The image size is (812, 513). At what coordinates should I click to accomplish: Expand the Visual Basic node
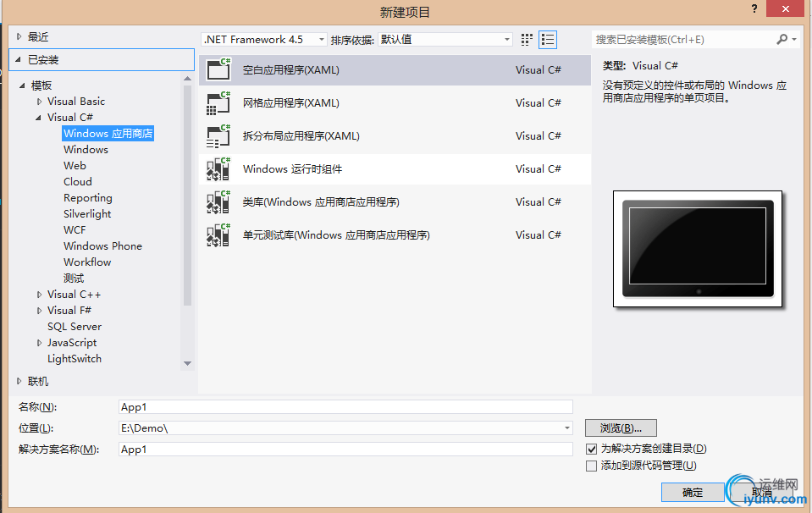click(39, 102)
